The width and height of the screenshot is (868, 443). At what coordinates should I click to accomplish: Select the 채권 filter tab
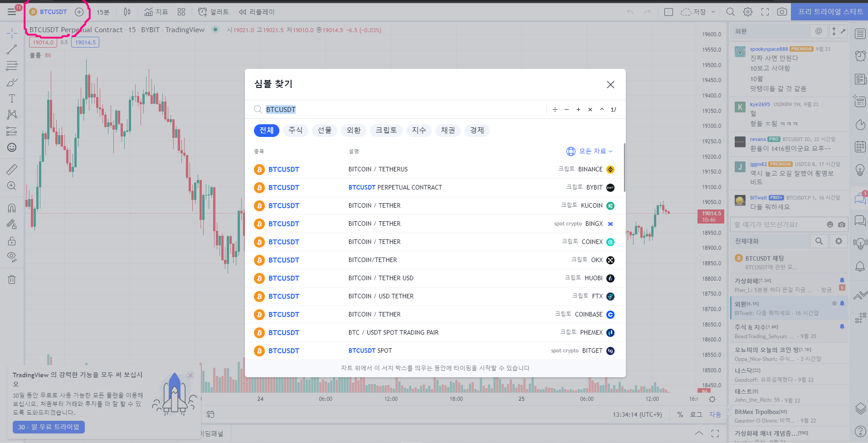tap(448, 131)
